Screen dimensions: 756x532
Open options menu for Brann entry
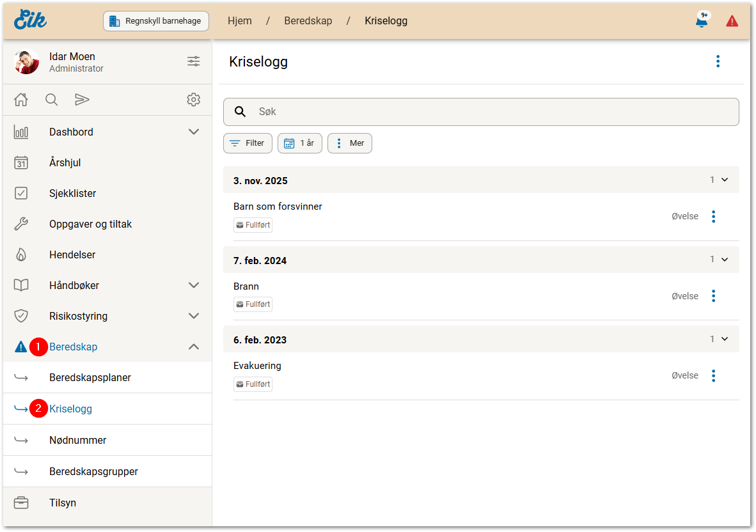coord(714,296)
